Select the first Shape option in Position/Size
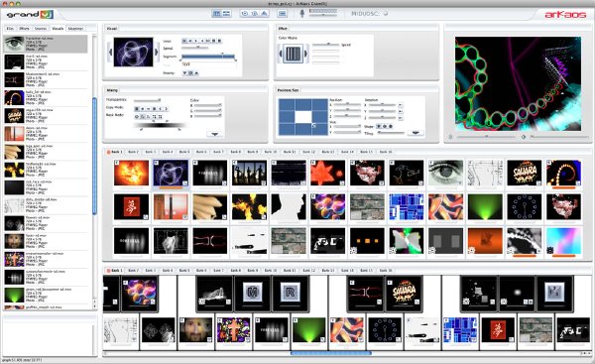 tap(379, 126)
